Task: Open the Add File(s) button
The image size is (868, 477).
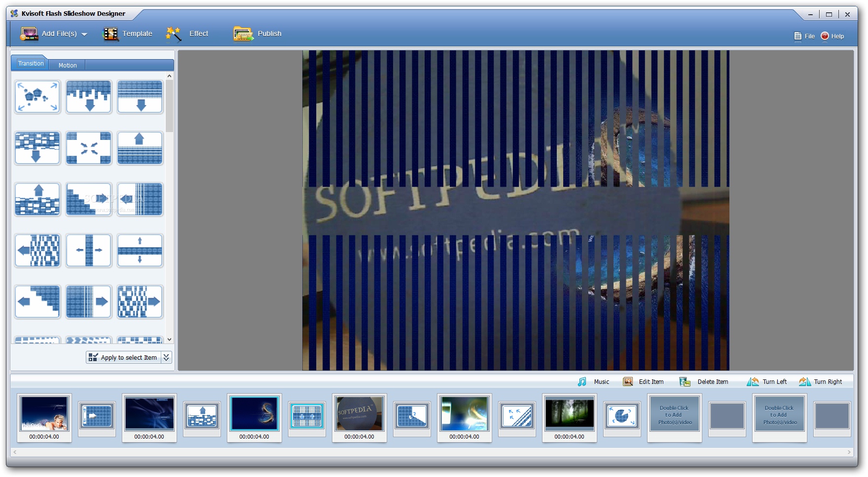Action: click(x=48, y=34)
